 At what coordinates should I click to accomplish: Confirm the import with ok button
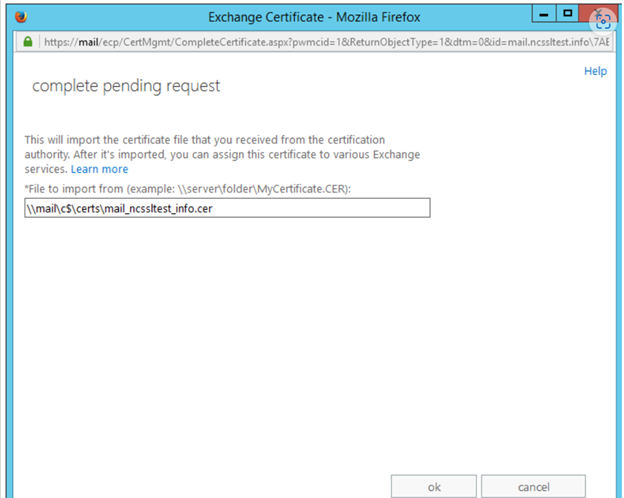coord(434,486)
